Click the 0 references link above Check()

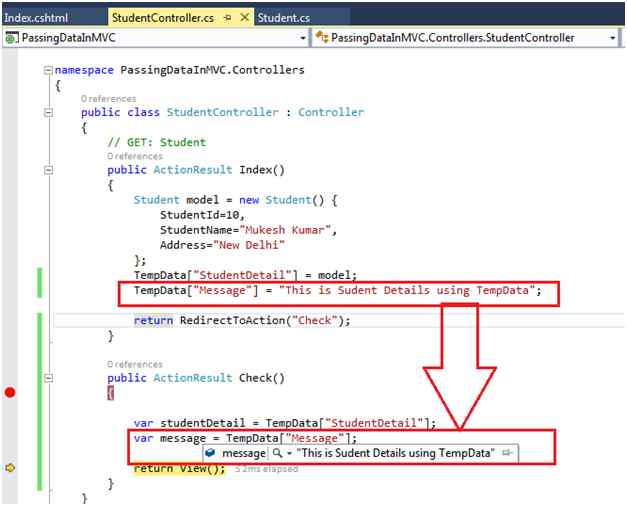135,364
